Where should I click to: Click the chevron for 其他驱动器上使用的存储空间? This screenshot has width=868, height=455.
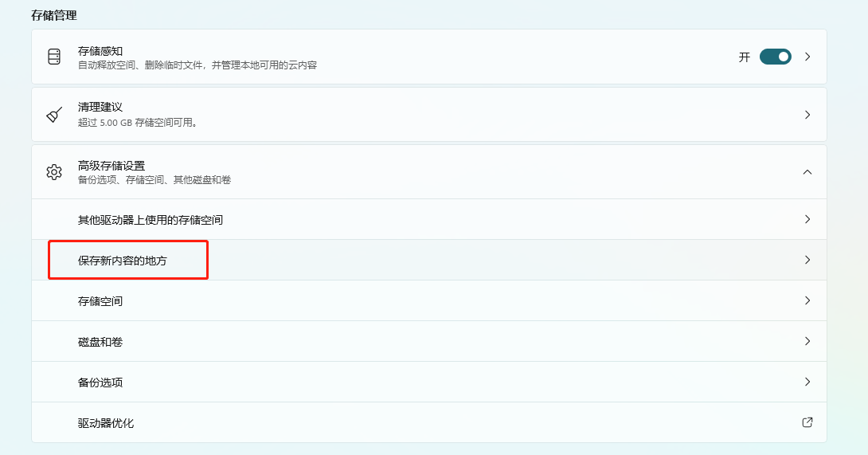point(807,219)
